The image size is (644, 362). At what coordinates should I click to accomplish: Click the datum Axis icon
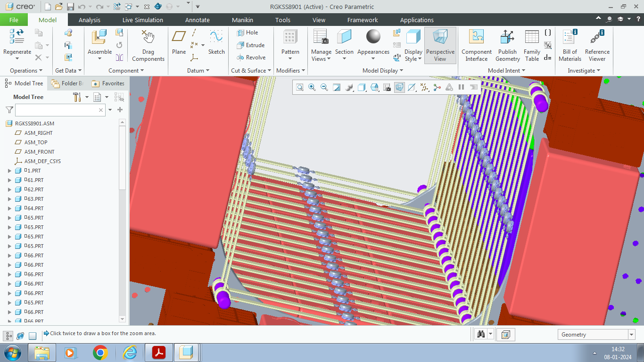coord(194,33)
